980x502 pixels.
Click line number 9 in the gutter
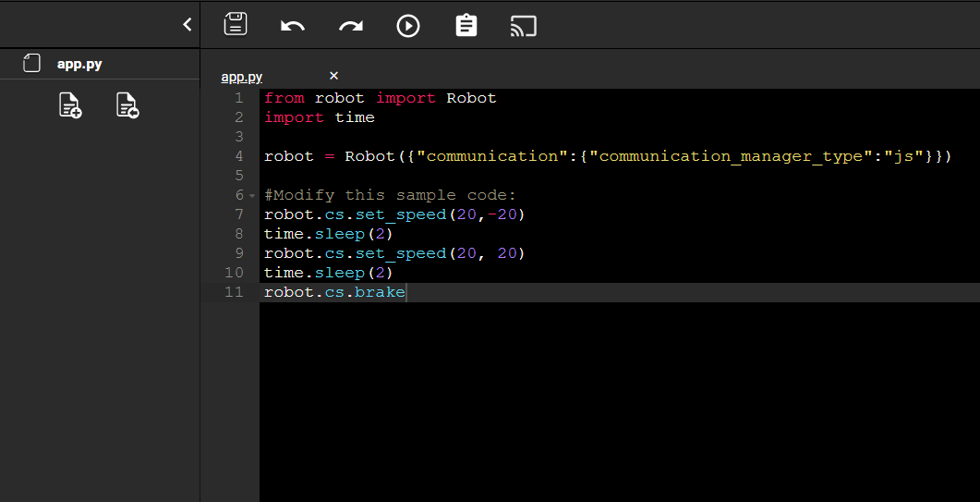pyautogui.click(x=239, y=253)
